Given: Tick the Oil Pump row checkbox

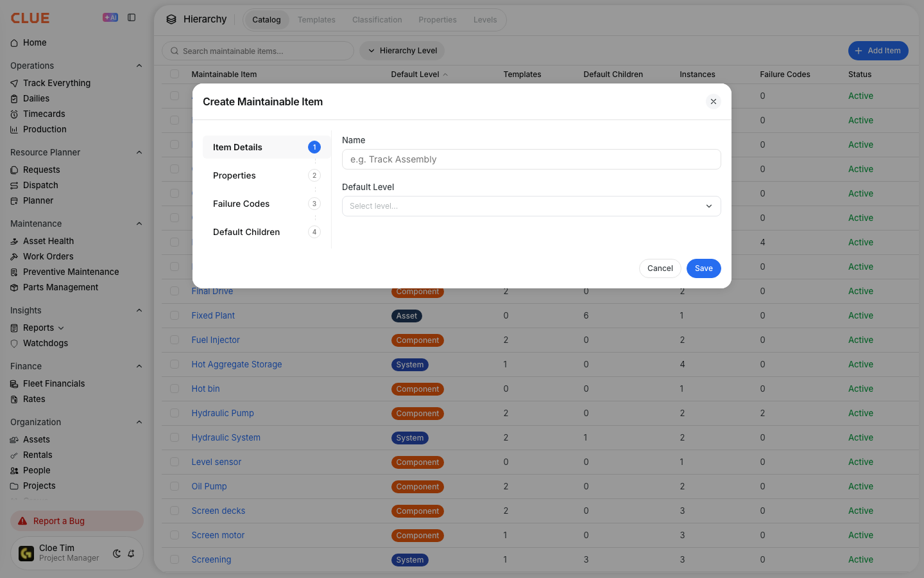Looking at the screenshot, I should pos(175,486).
